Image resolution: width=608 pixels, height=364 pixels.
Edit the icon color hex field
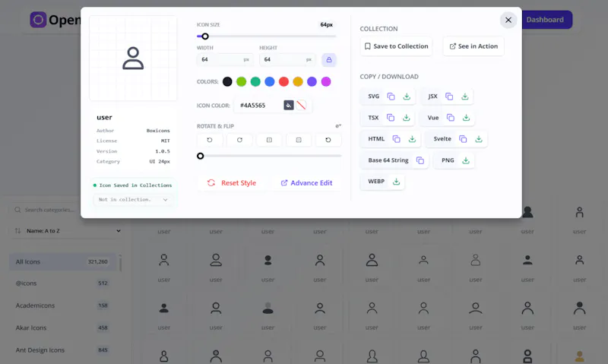click(258, 106)
